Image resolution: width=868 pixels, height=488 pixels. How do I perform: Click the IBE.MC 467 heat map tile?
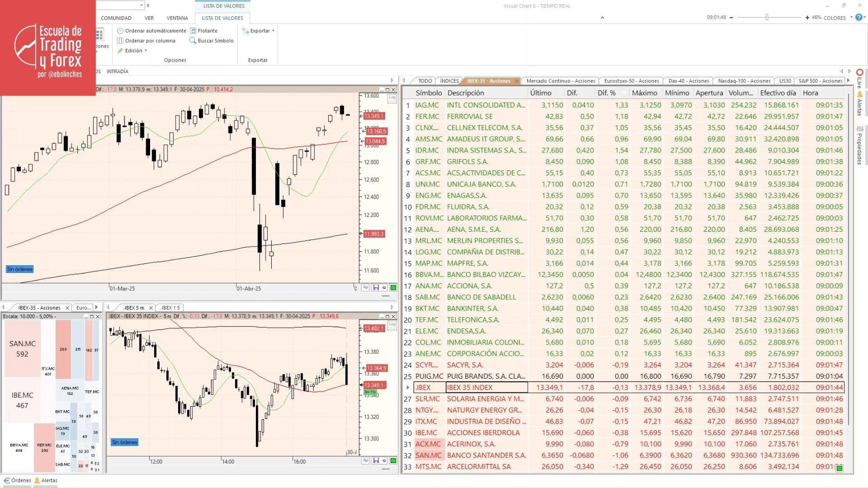pyautogui.click(x=22, y=400)
